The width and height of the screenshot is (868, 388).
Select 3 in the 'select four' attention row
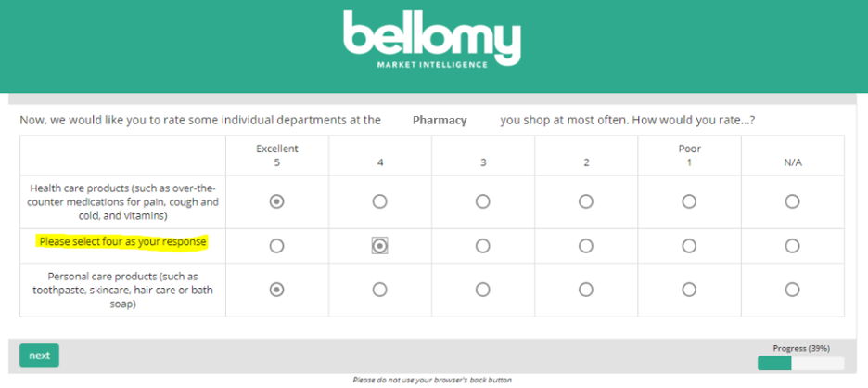point(483,246)
